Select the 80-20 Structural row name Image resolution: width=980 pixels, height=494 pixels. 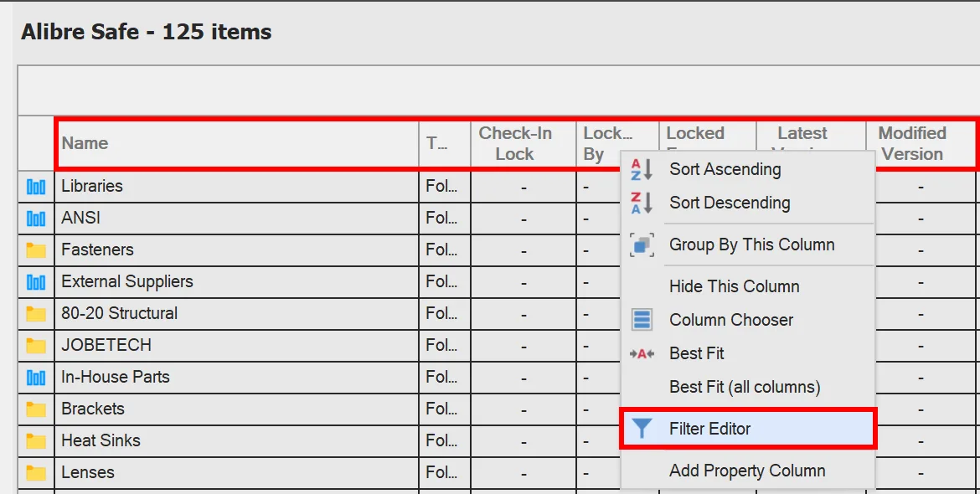click(120, 313)
